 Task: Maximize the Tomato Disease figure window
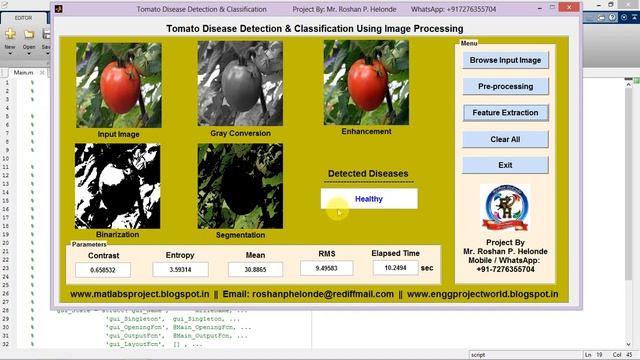(x=552, y=7)
